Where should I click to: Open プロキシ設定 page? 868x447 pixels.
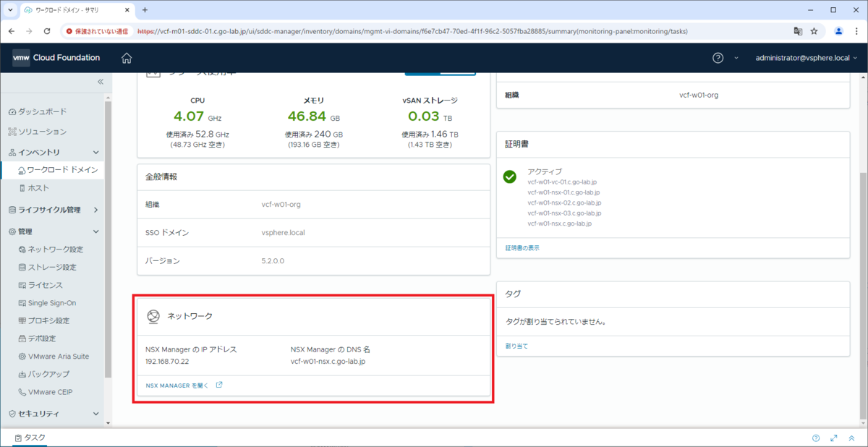pyautogui.click(x=49, y=320)
